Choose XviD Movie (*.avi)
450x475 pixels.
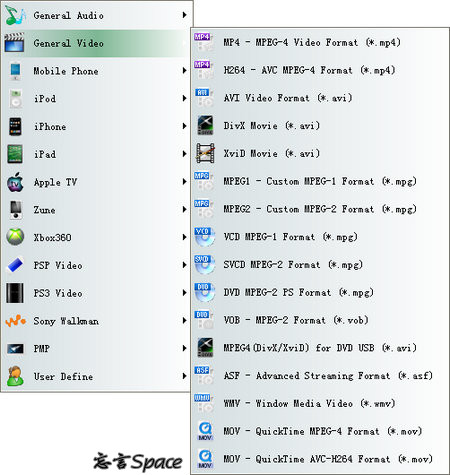click(320, 153)
